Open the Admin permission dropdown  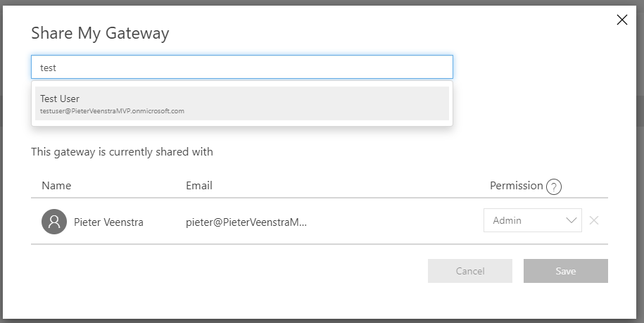[532, 220]
